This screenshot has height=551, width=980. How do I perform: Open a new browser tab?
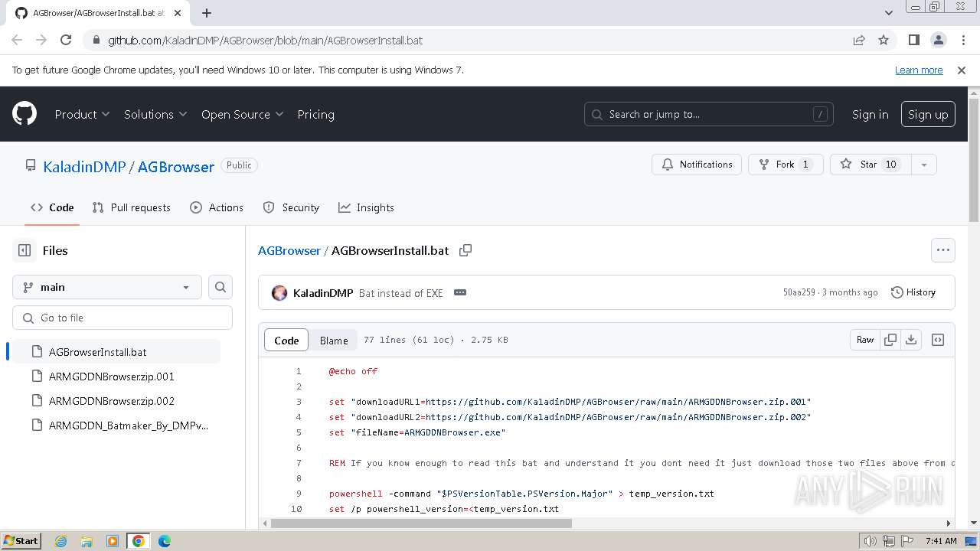click(x=207, y=13)
